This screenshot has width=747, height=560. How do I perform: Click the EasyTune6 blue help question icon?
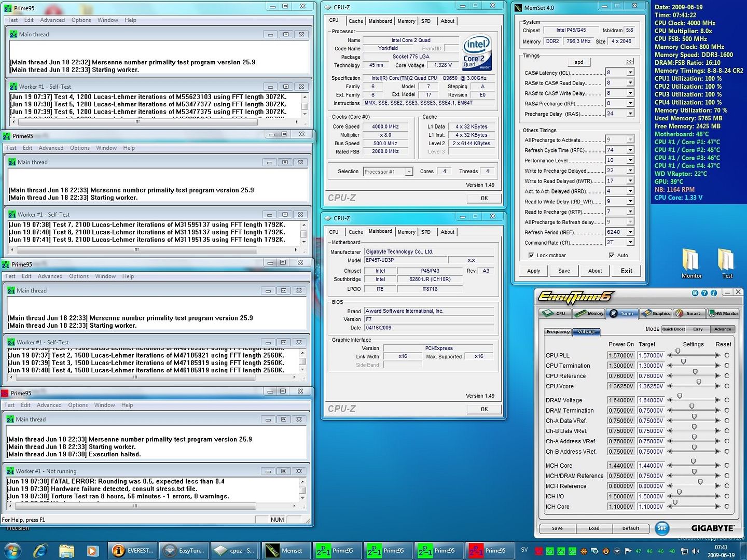[x=704, y=293]
